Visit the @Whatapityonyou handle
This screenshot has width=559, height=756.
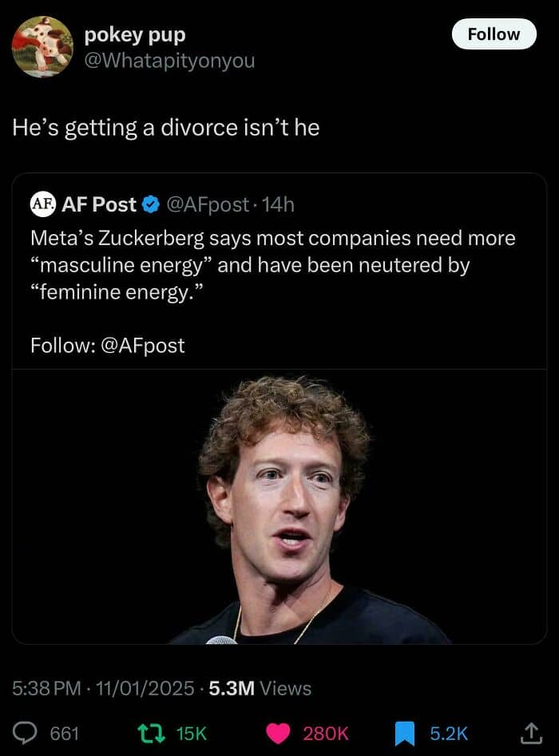click(x=169, y=60)
